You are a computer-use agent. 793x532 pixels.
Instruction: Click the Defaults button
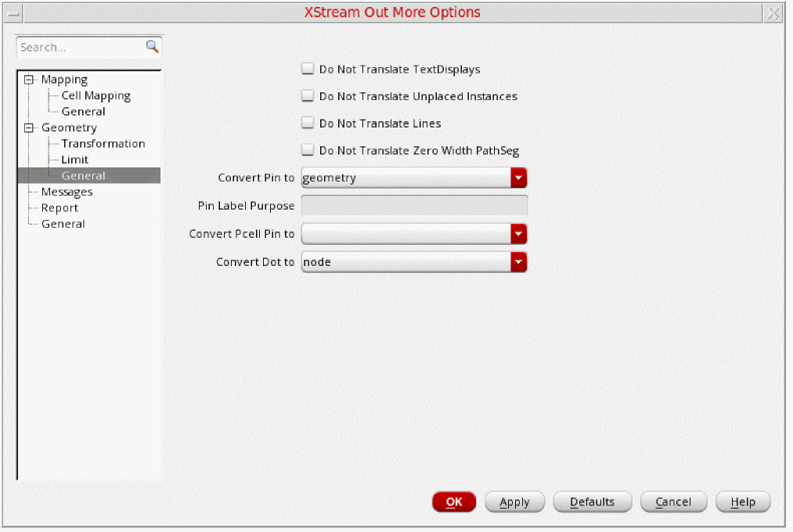(592, 502)
